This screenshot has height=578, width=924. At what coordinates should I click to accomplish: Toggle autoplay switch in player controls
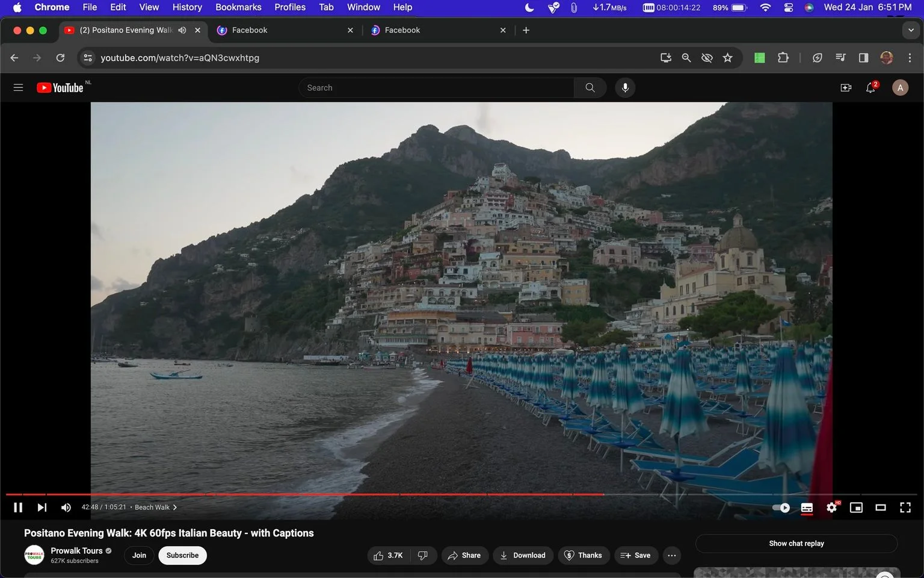781,508
